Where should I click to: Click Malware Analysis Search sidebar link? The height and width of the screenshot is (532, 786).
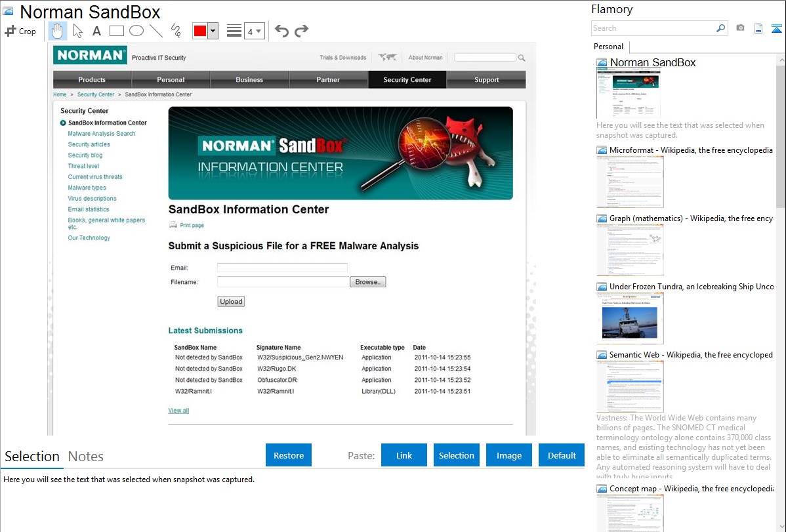point(102,134)
